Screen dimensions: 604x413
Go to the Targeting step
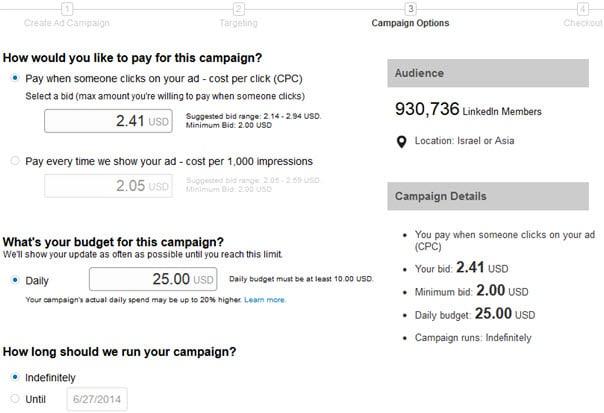(x=238, y=23)
